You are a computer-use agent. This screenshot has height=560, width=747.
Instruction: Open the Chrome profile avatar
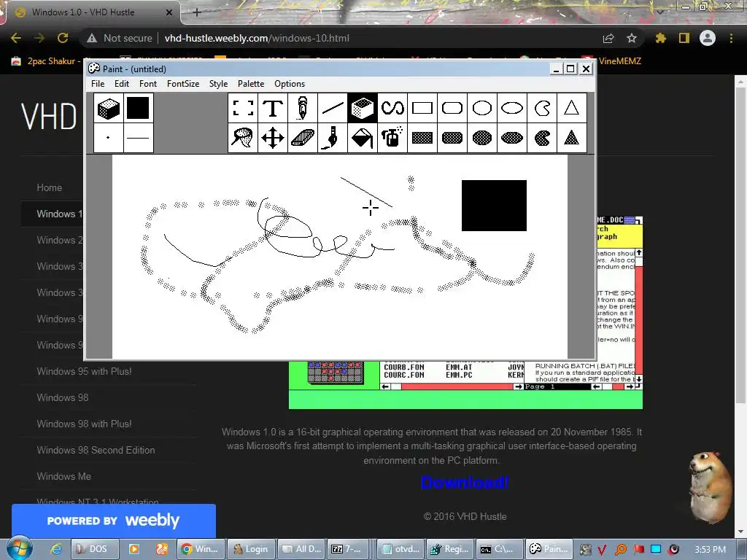708,38
